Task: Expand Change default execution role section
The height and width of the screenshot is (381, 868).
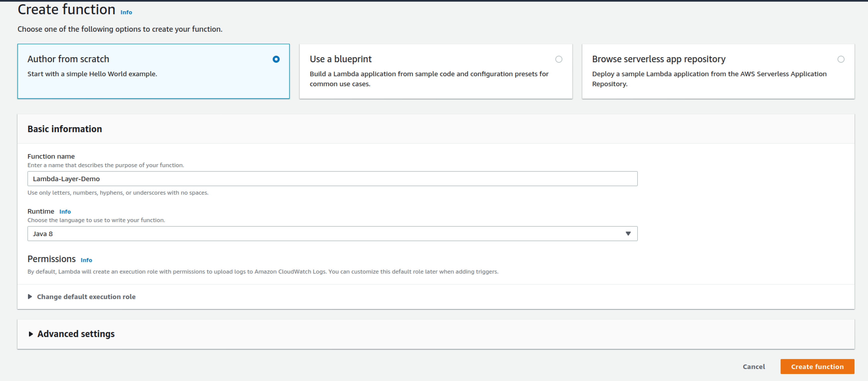Action: [86, 297]
